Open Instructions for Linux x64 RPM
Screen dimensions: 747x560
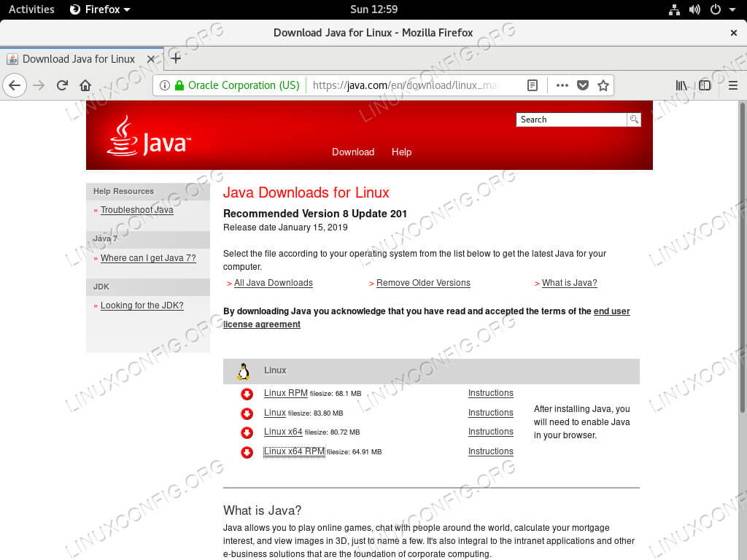[491, 451]
